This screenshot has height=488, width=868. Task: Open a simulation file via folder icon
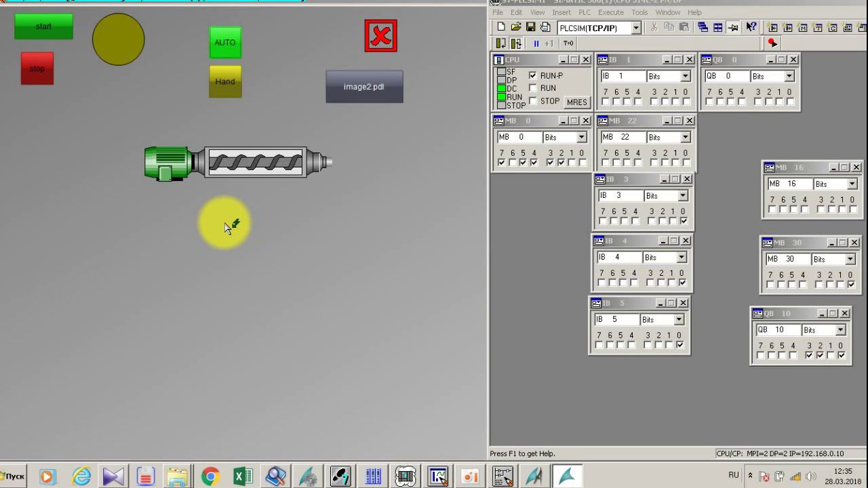(x=516, y=27)
